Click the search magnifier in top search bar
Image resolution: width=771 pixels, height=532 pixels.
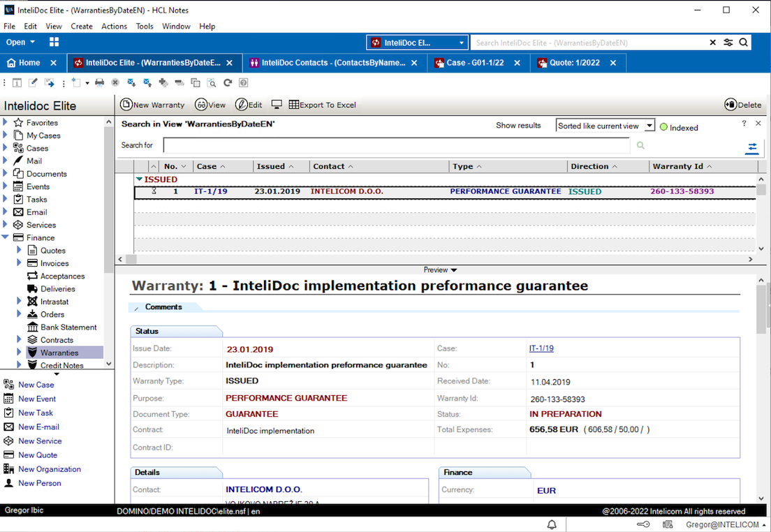coord(744,43)
